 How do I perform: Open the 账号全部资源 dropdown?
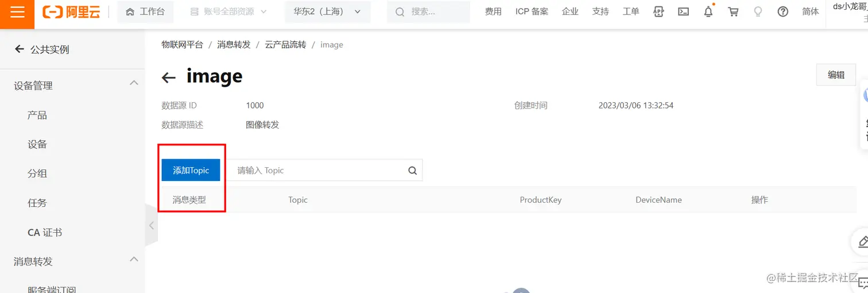228,11
